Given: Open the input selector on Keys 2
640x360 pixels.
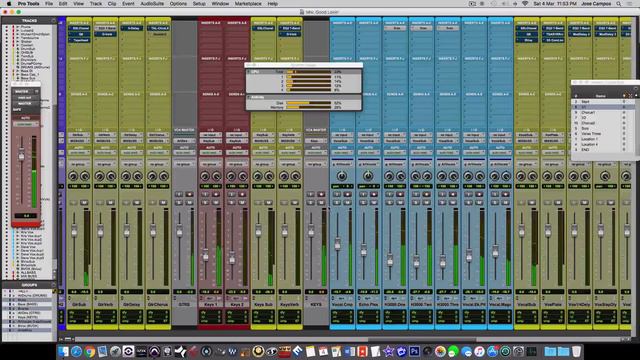Looking at the screenshot, I should (x=237, y=135).
